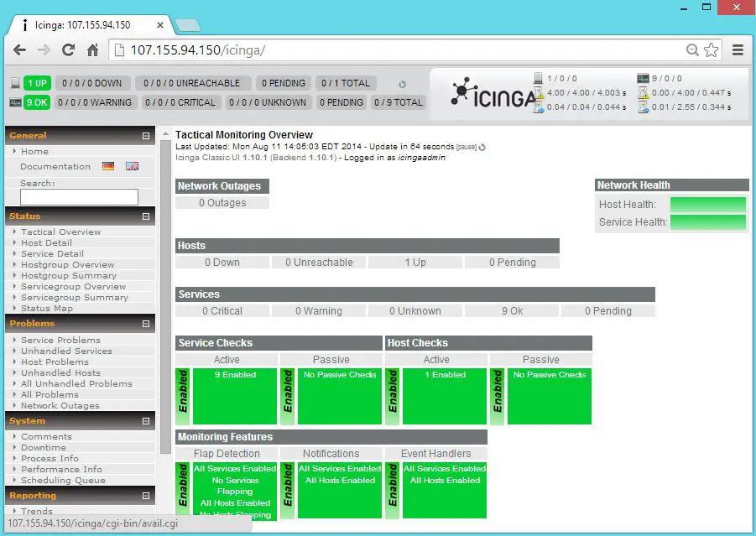Open the 9 Ok services cell

(512, 311)
